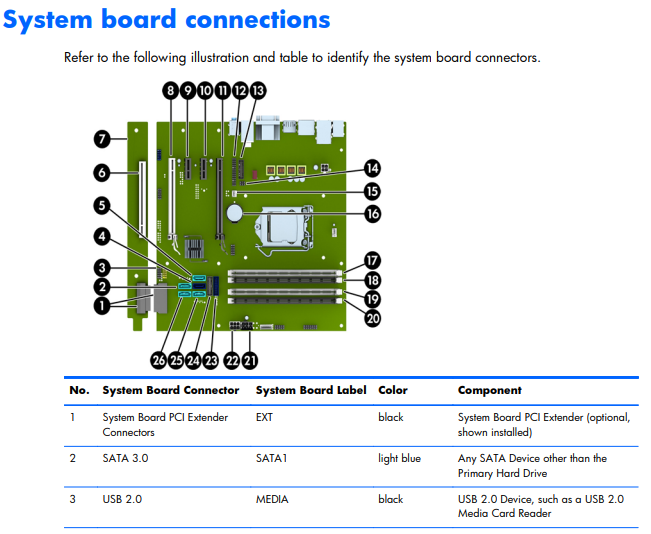Click callout number 14 on the diagram
651x534 pixels.
click(372, 168)
